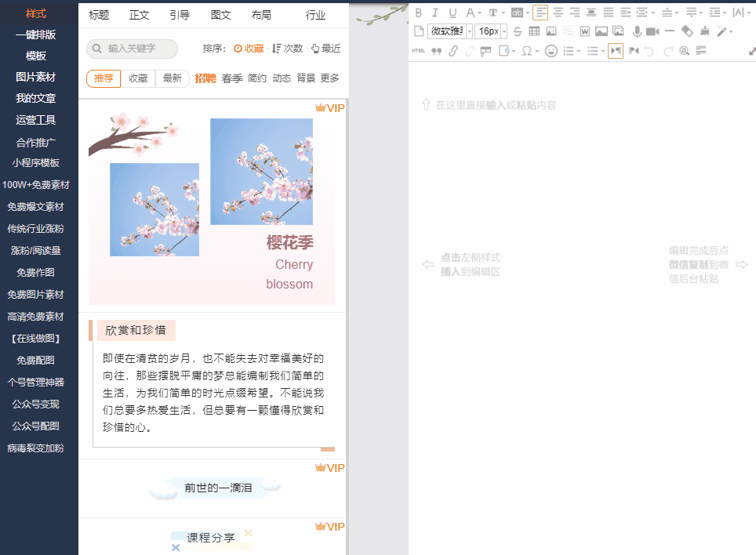Sort styles by 次数
756x555 pixels.
288,49
